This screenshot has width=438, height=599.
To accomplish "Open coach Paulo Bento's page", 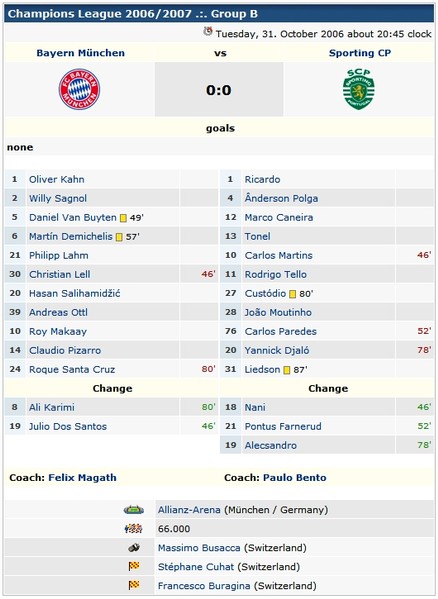I will pos(295,478).
